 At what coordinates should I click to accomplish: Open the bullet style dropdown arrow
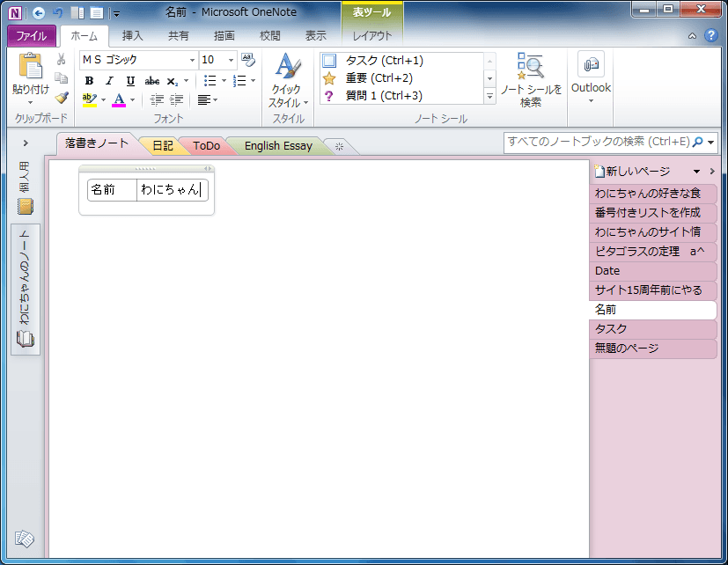pyautogui.click(x=224, y=81)
